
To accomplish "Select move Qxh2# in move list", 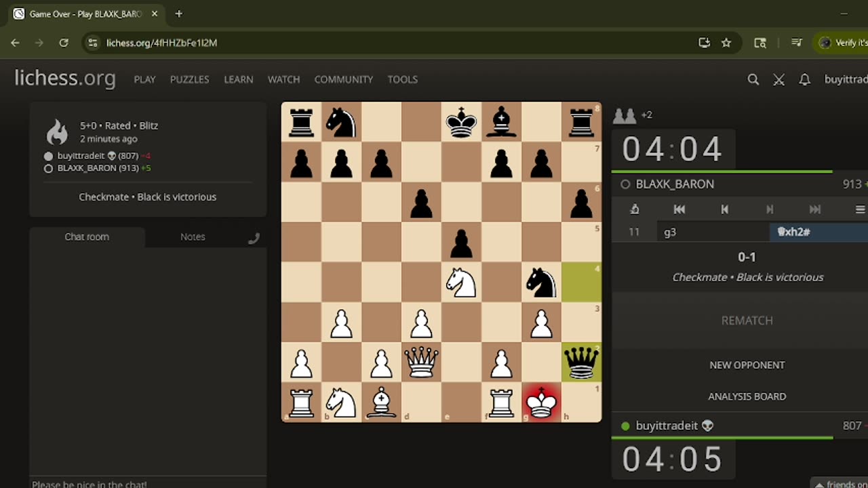I will point(818,232).
